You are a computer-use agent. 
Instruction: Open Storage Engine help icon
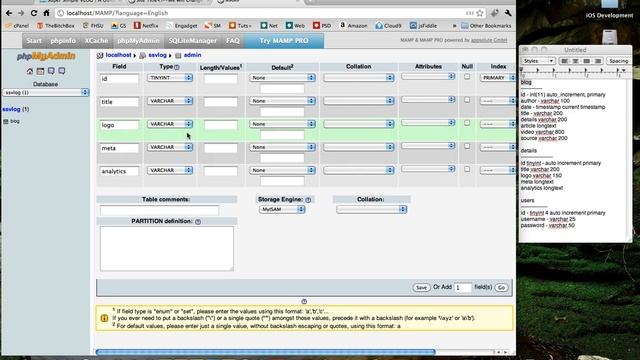point(308,200)
